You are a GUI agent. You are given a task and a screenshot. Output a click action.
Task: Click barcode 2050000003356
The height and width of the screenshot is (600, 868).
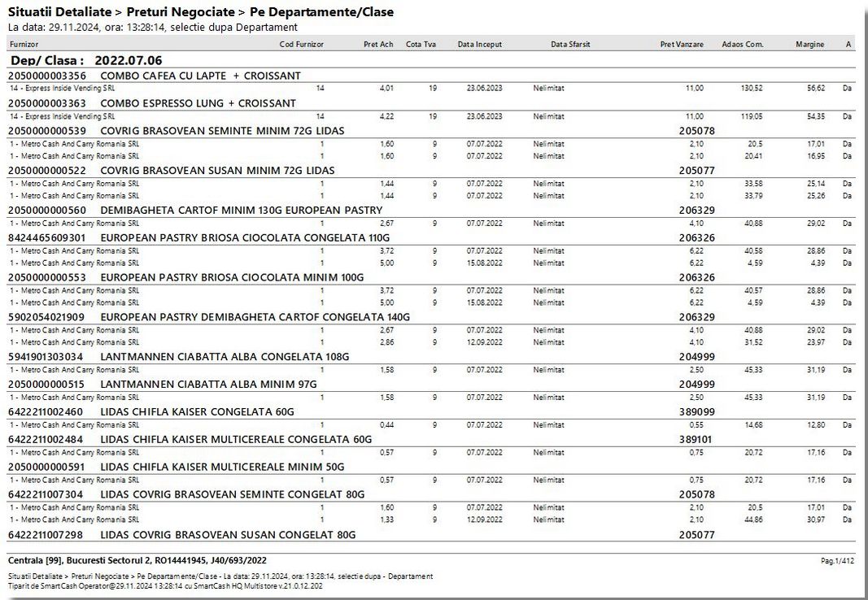coord(47,76)
